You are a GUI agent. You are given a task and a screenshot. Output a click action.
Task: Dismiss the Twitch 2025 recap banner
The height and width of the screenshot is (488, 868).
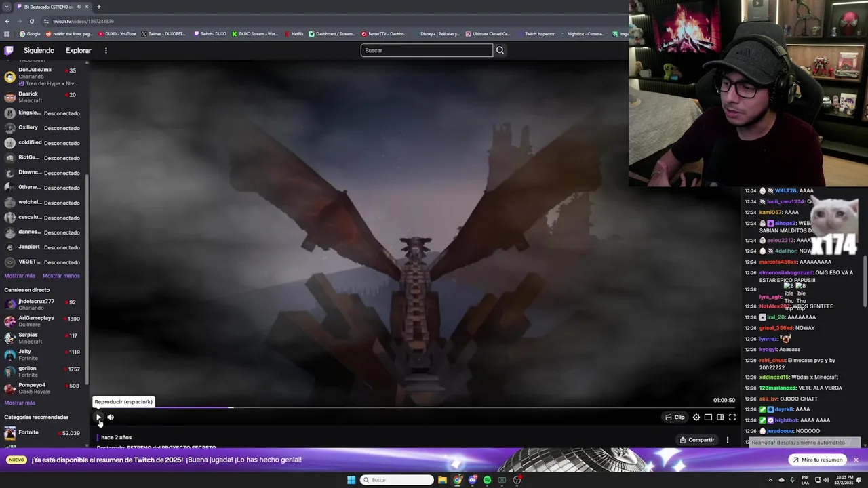(856, 460)
